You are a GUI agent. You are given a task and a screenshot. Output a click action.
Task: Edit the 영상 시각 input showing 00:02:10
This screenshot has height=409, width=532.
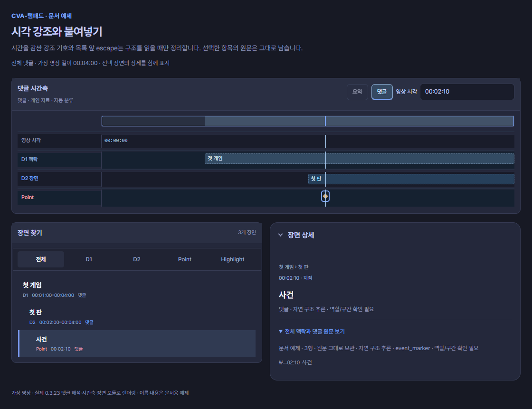[467, 92]
